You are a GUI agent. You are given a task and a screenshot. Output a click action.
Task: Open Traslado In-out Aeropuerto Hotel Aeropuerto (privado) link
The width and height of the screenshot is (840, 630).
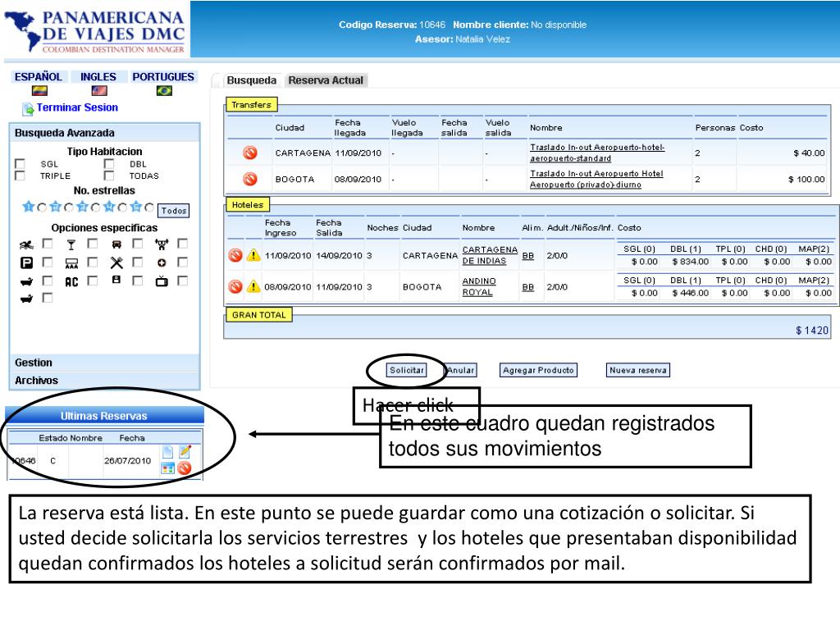596,179
